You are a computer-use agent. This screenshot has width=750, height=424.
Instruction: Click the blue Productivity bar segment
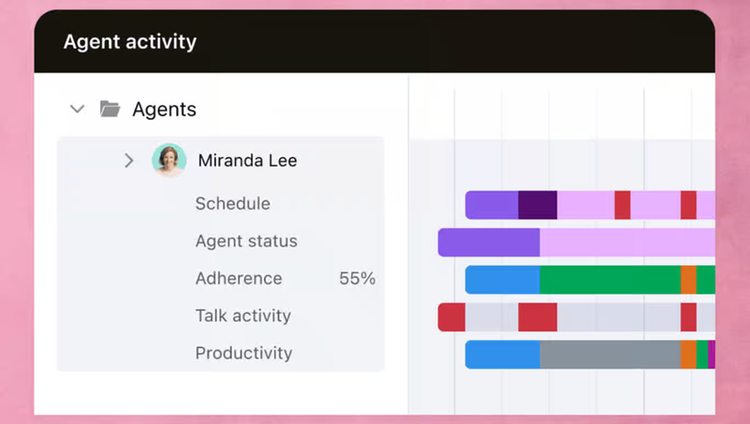coord(503,355)
